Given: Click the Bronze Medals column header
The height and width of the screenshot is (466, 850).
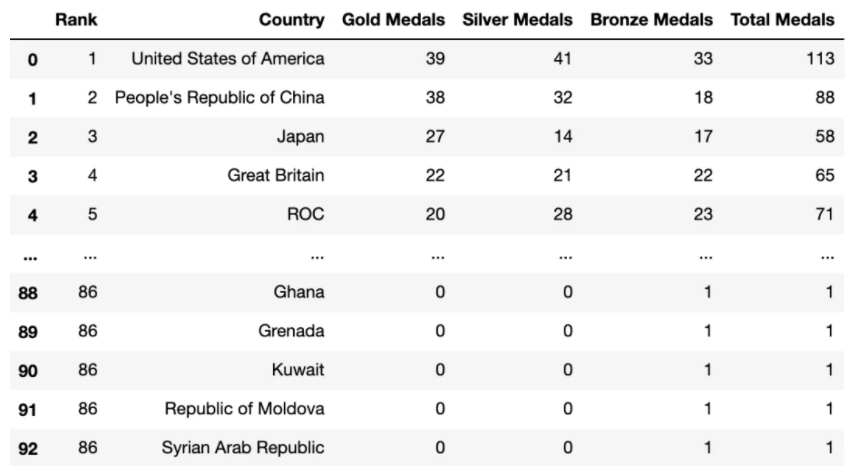Looking at the screenshot, I should (652, 20).
